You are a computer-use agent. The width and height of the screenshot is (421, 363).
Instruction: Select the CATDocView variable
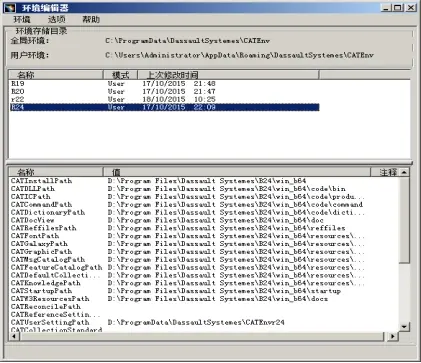(32, 220)
